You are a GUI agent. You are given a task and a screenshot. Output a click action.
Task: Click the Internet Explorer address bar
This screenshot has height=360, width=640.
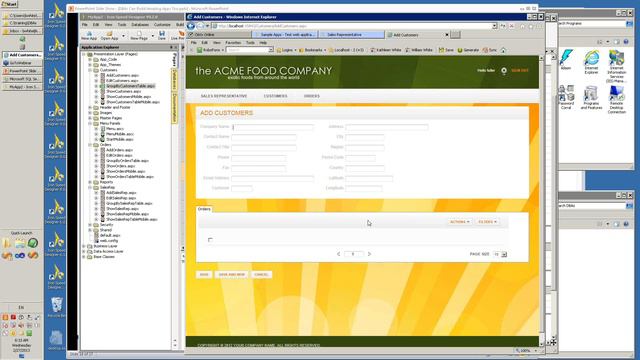tap(354, 26)
